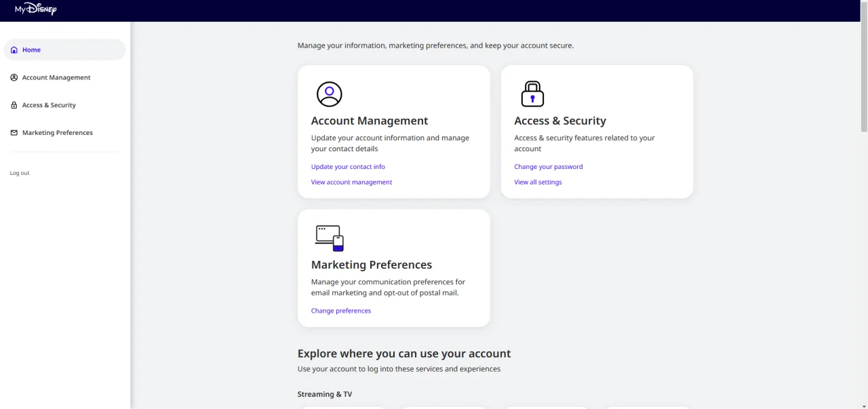Log out of the account

point(20,173)
